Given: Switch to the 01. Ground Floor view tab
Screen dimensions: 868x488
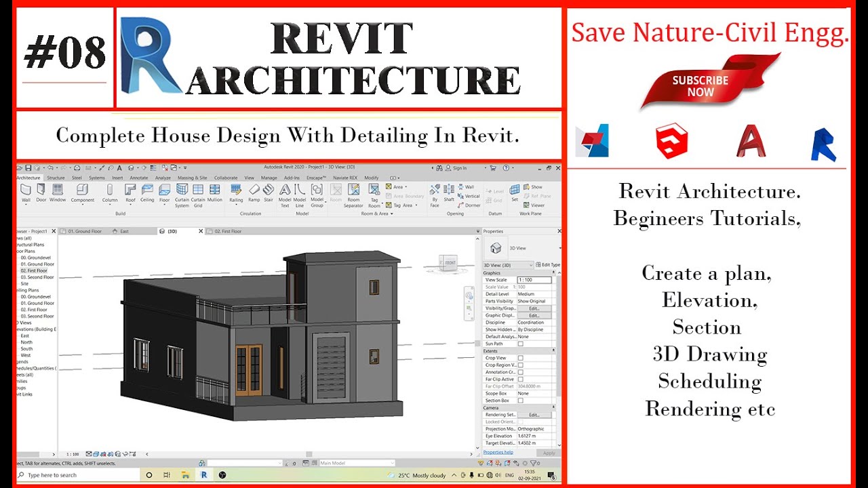Looking at the screenshot, I should pos(85,231).
